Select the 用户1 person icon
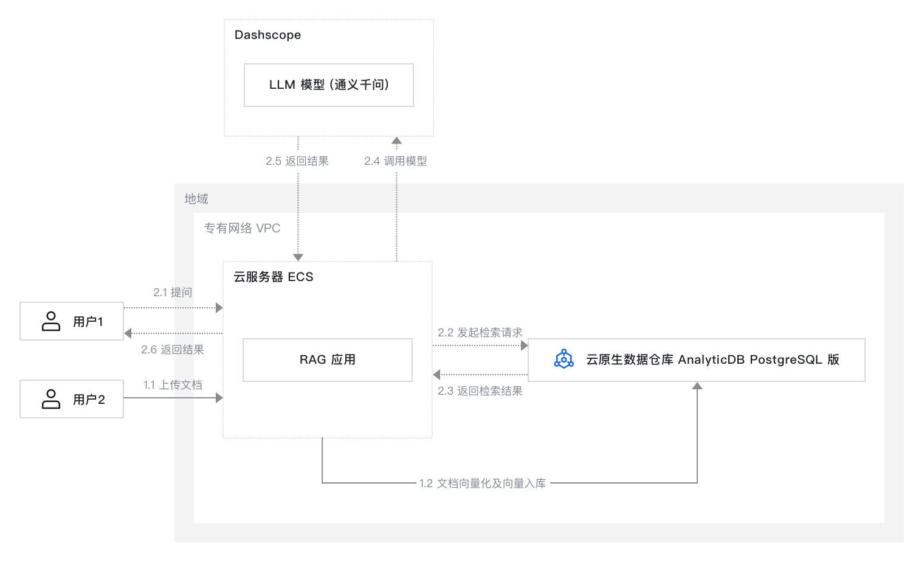 (x=51, y=321)
